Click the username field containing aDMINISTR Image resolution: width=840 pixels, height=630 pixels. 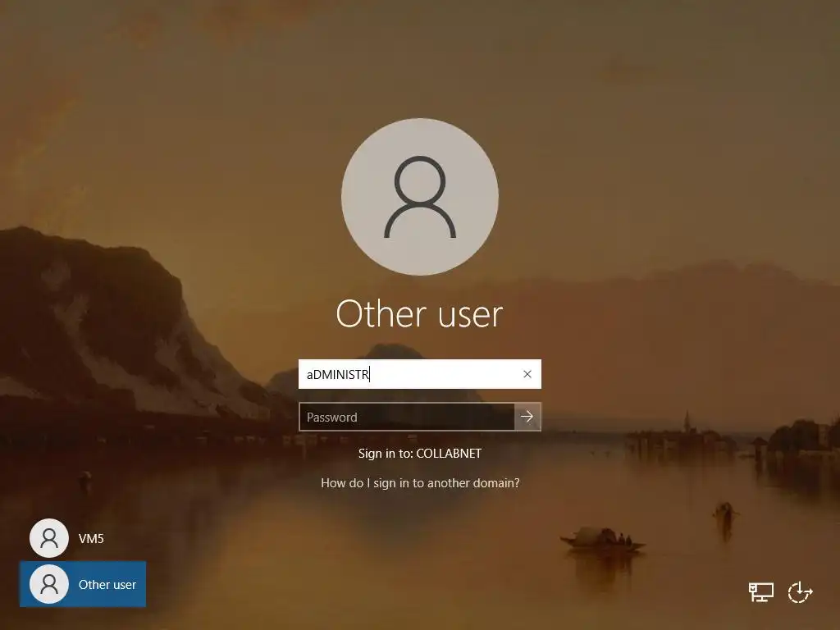[x=420, y=374]
